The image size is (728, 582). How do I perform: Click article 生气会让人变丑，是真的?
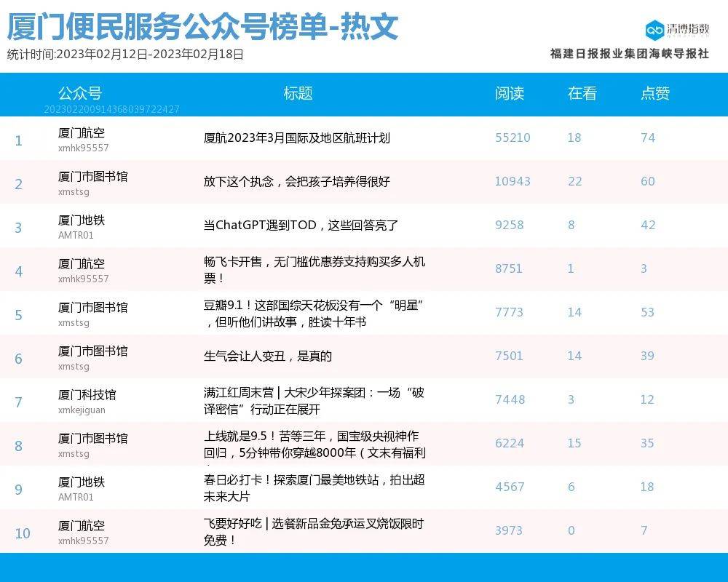(x=268, y=356)
